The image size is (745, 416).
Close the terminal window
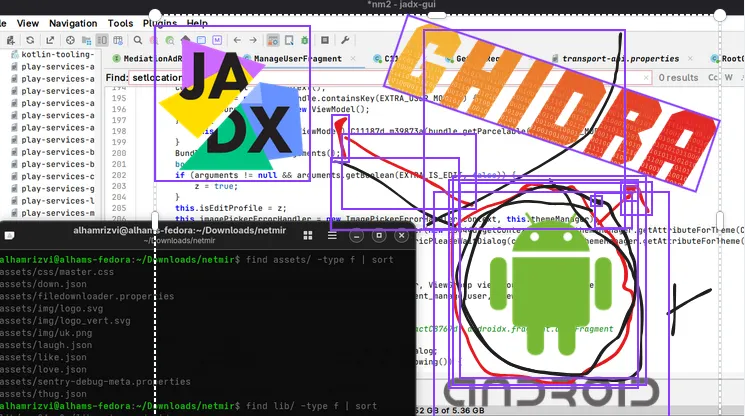point(401,236)
